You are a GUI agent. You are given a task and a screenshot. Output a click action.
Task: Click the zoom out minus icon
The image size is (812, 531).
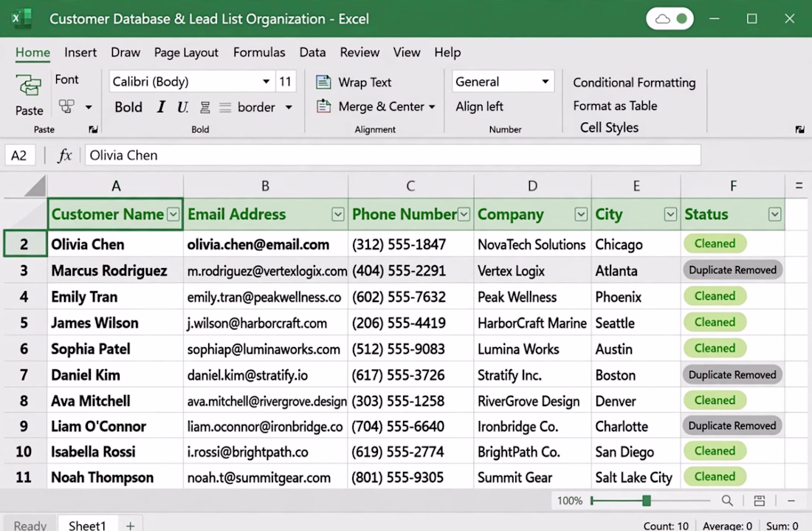click(x=791, y=501)
